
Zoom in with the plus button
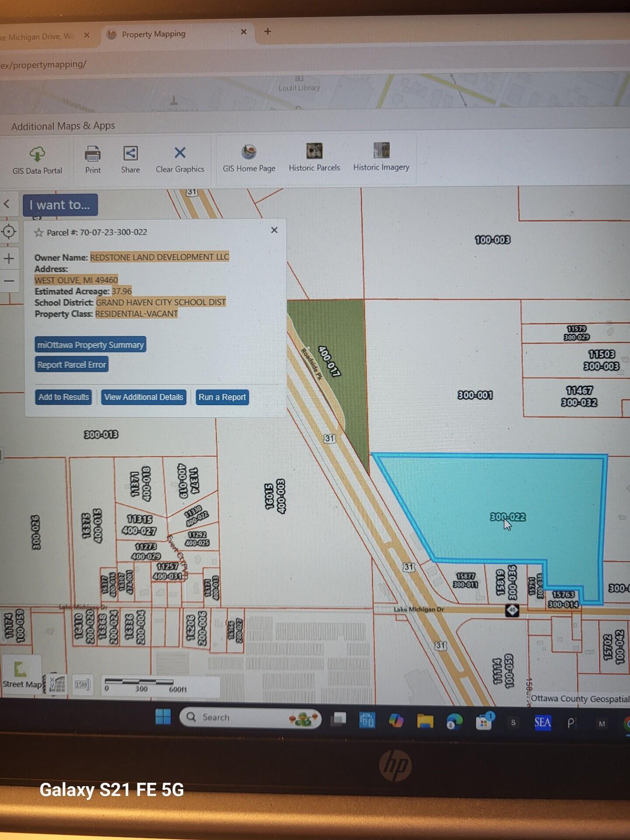tap(9, 259)
